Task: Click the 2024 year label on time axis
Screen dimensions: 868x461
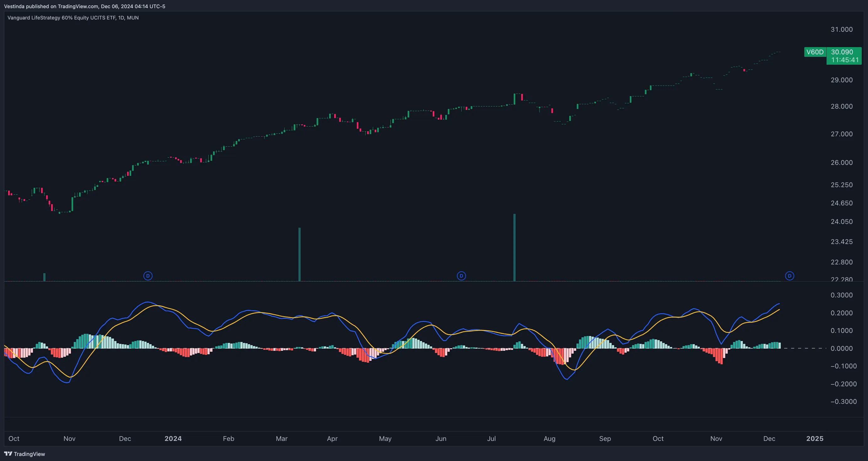Action: pos(173,438)
